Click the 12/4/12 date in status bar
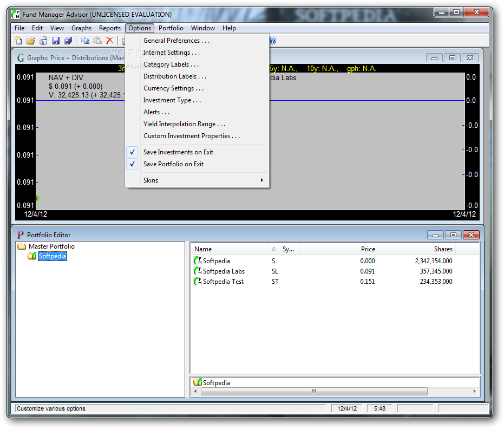Viewport: 504px width, 429px height. tap(347, 408)
